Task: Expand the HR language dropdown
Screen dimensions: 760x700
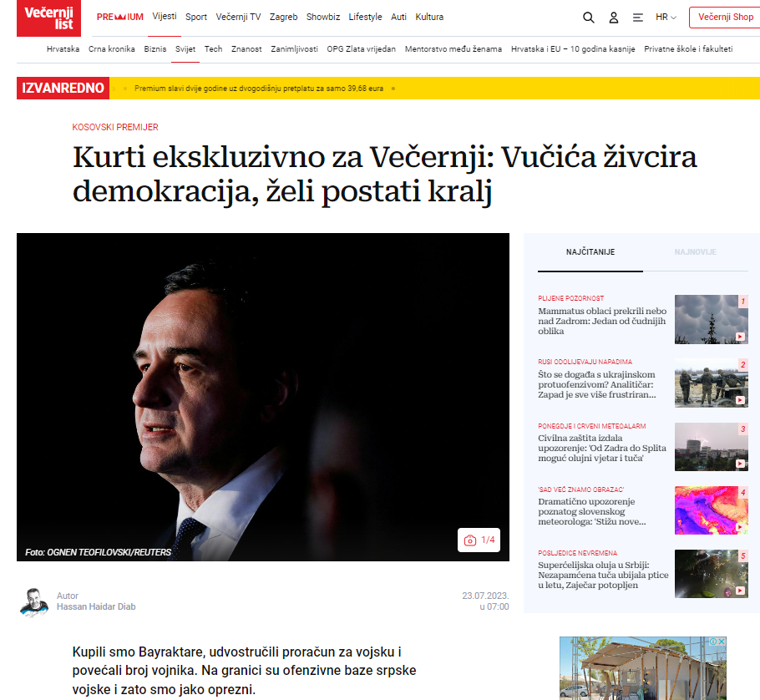Action: coord(666,17)
